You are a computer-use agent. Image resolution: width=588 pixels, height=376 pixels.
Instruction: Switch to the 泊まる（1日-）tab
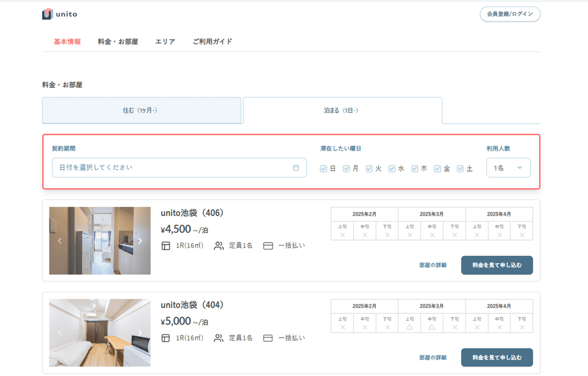pos(343,110)
